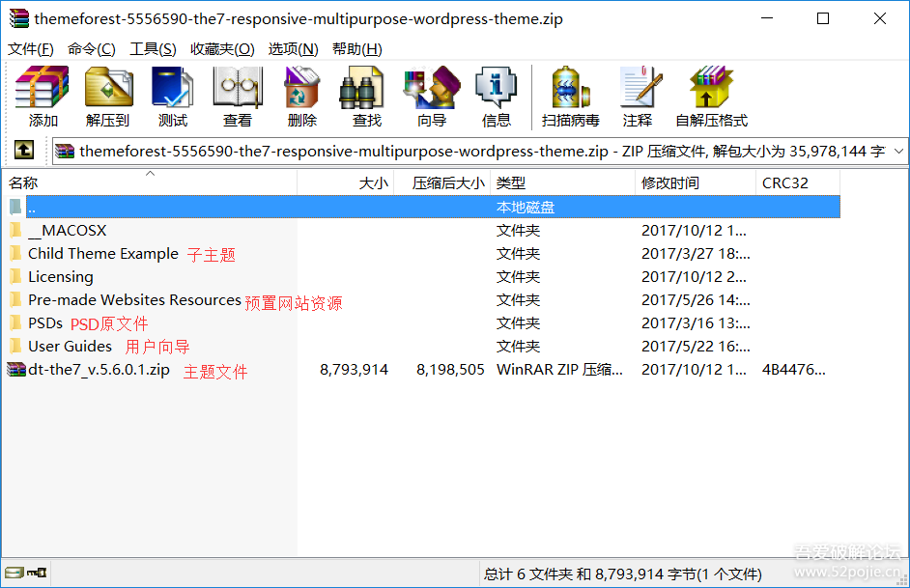
Task: Select dt-the7_v.5.6.0.1.zip file name
Action: pyautogui.click(x=99, y=370)
